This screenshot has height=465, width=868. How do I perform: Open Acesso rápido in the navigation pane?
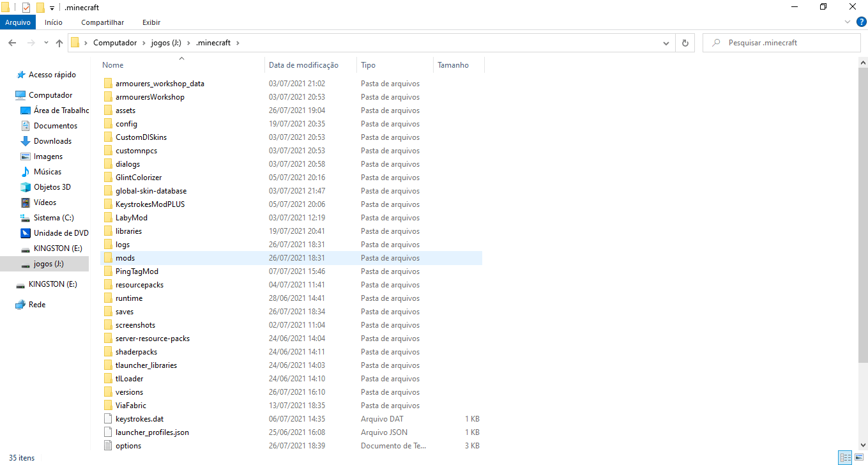(x=52, y=75)
